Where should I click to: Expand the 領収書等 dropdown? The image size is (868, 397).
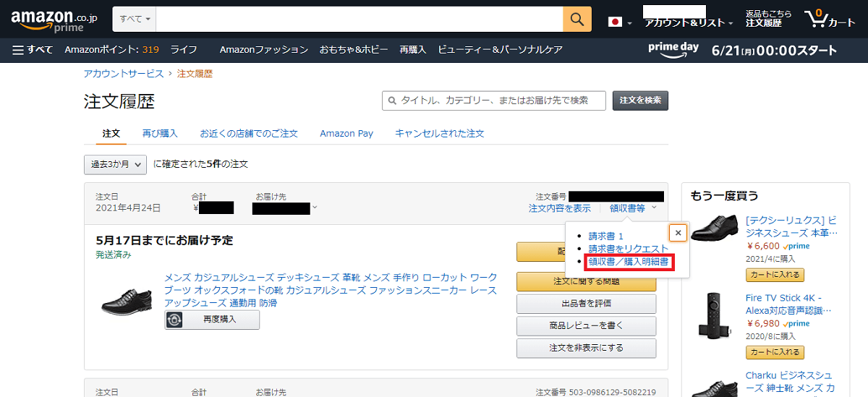(632, 208)
